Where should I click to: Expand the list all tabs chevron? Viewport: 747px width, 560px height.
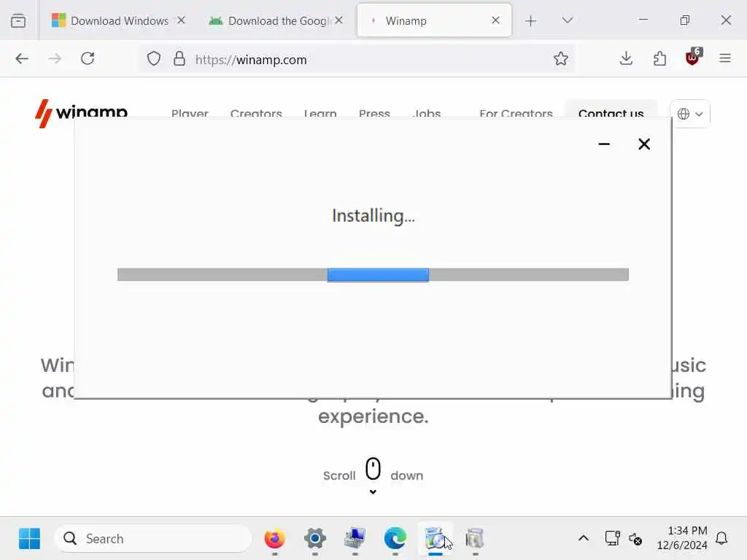(x=567, y=20)
